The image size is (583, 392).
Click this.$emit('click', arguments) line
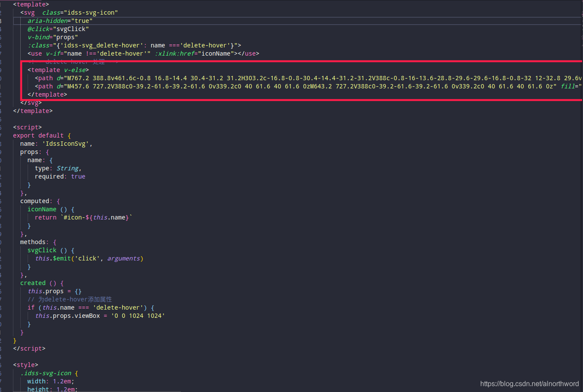tap(89, 258)
